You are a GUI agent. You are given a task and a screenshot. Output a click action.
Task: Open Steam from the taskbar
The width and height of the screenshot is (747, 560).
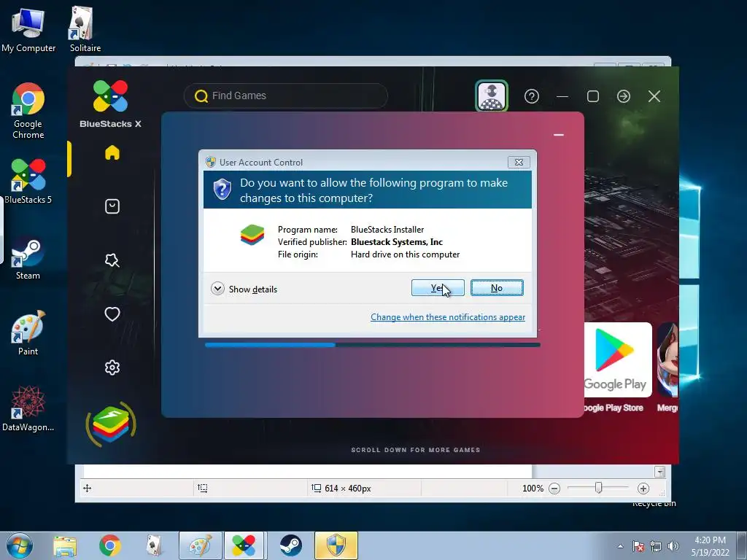[x=290, y=545]
